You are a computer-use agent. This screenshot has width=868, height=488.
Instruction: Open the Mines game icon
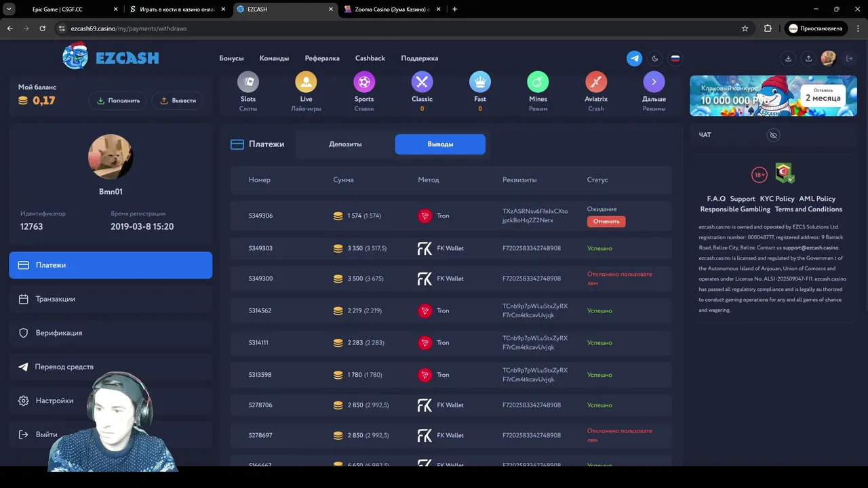[x=538, y=82]
